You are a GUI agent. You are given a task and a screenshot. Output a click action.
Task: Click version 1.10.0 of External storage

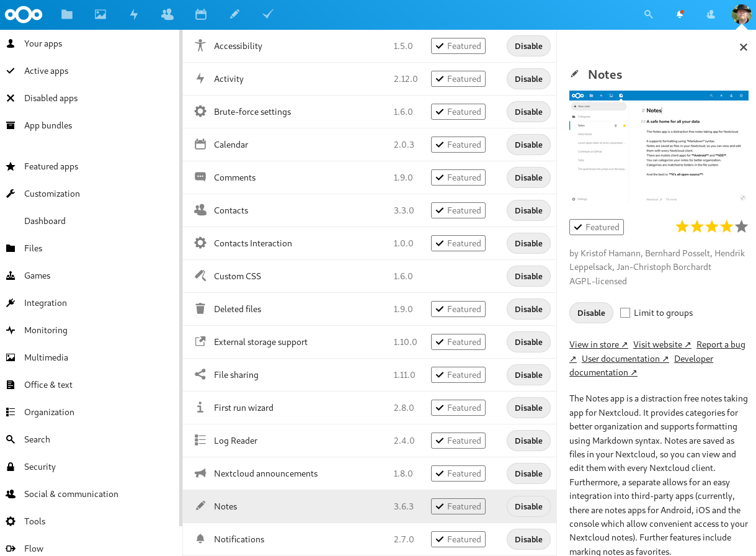tap(405, 342)
